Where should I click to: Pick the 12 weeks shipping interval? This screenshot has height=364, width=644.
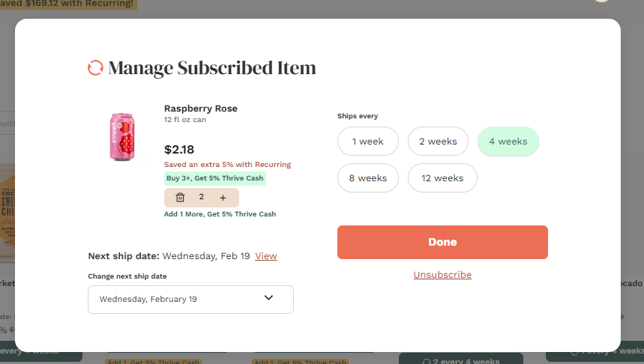tap(442, 178)
